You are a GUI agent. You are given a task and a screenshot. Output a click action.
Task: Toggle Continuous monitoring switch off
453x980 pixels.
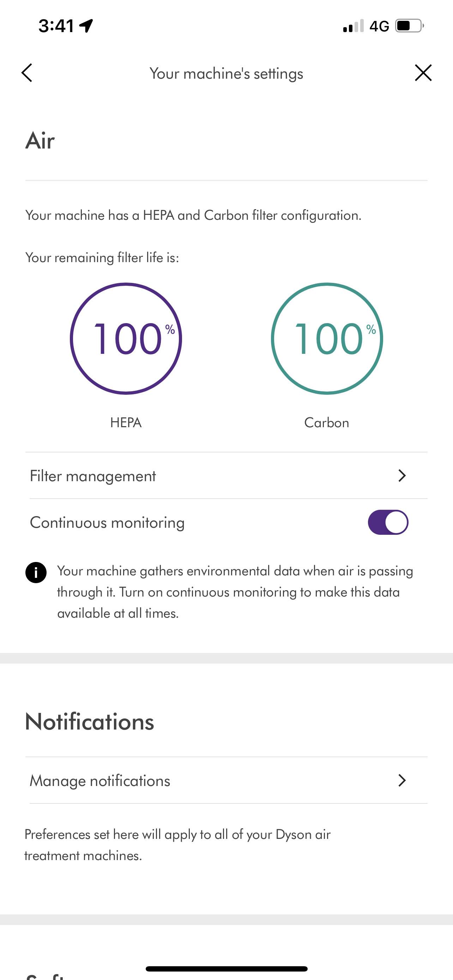(388, 522)
